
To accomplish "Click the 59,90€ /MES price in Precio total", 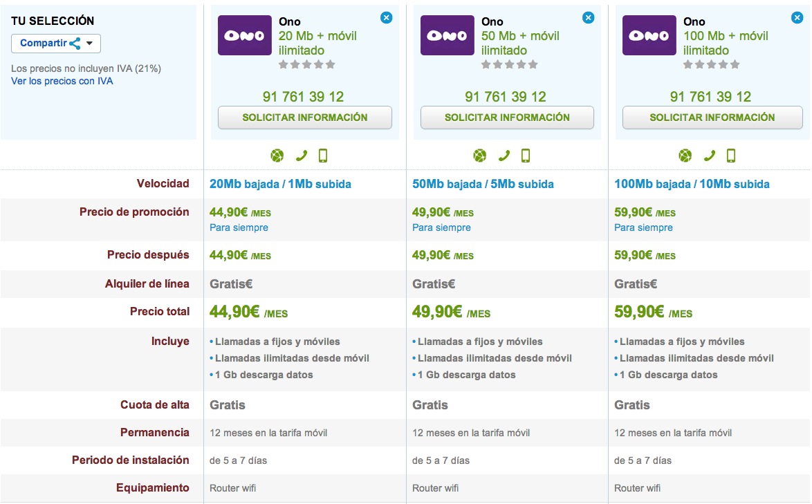I will point(653,312).
